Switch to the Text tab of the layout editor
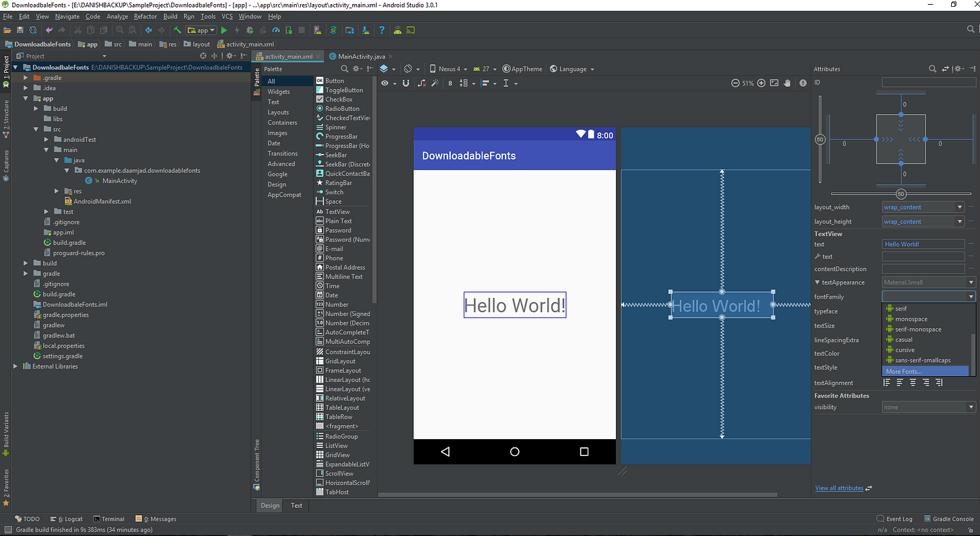This screenshot has height=536, width=980. click(295, 505)
